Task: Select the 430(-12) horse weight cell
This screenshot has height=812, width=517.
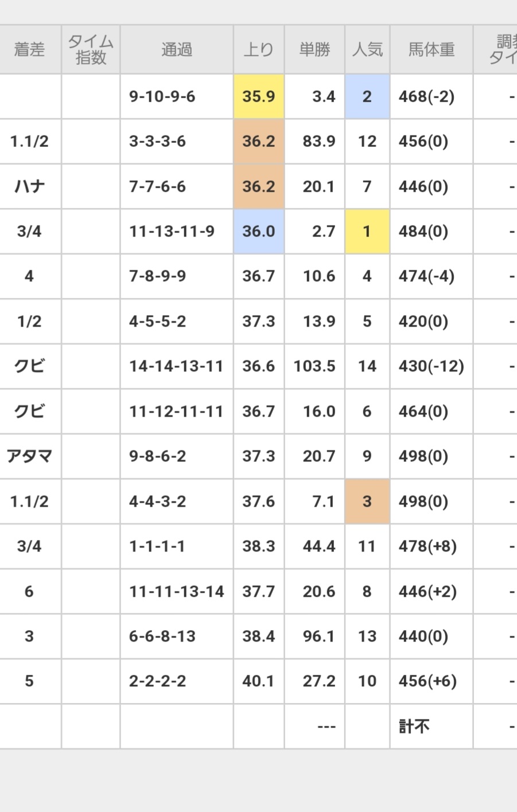Action: (432, 366)
